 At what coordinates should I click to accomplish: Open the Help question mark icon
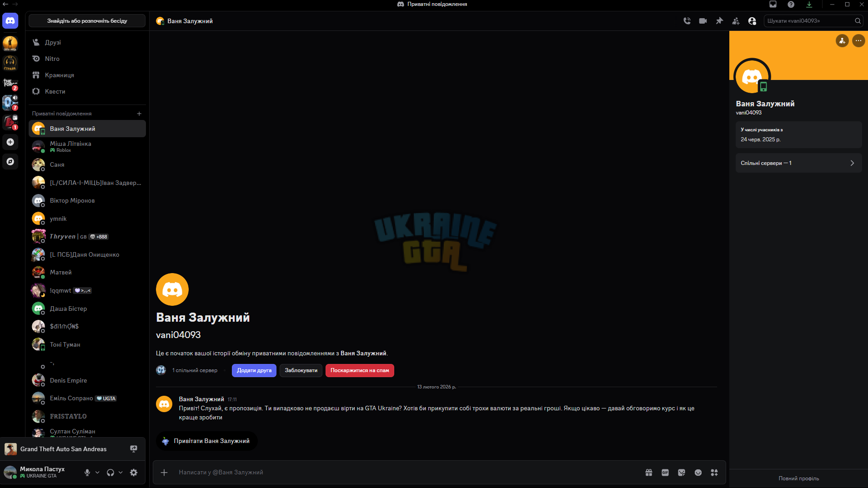pos(791,5)
